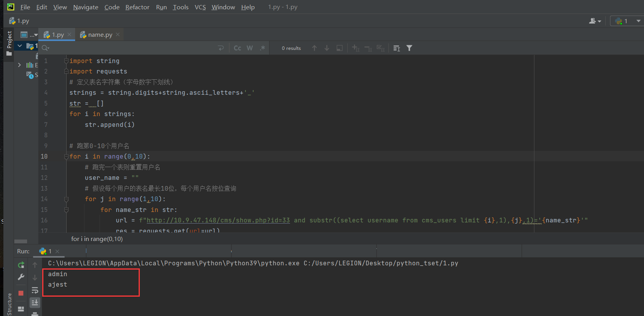644x316 pixels.
Task: Go to next occurrence arrow
Action: pyautogui.click(x=327, y=48)
